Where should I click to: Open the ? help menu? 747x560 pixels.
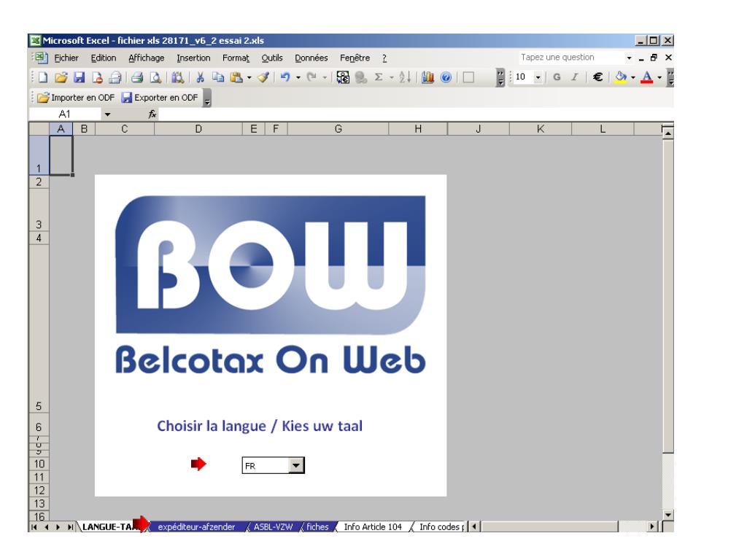[x=384, y=58]
